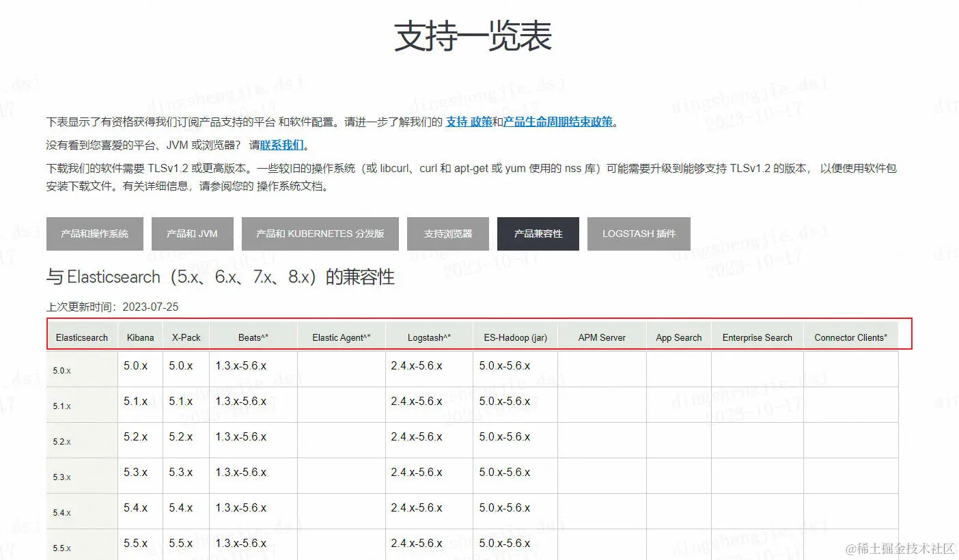
Task: Click the Kibana column header
Action: pyautogui.click(x=141, y=337)
